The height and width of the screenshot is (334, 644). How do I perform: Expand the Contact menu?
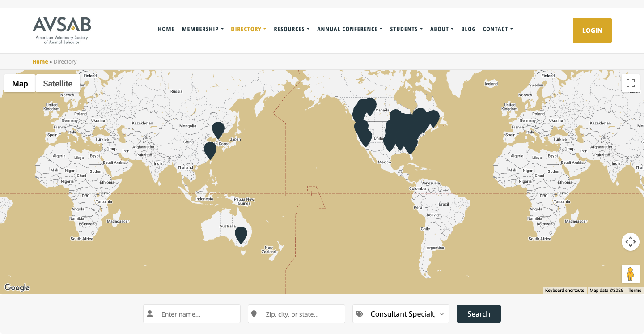tap(498, 29)
